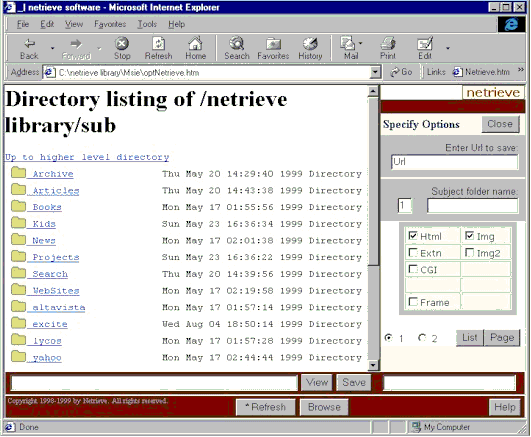Click the Page button
531x437 pixels.
(502, 337)
